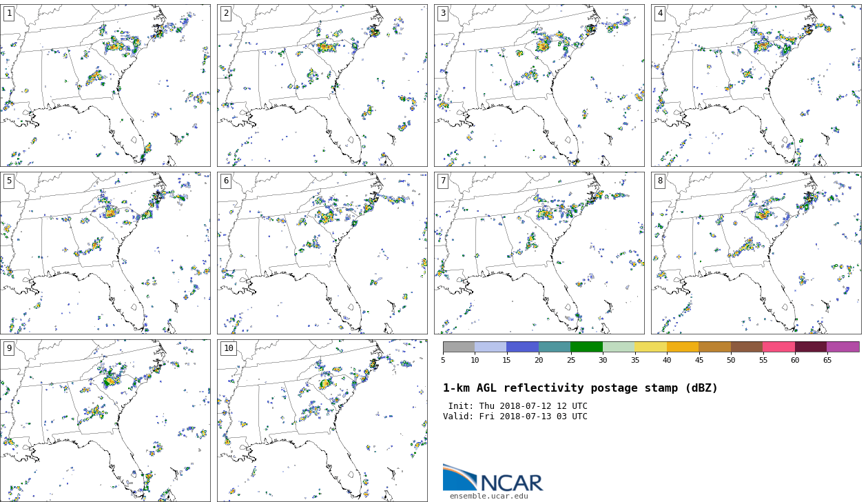The width and height of the screenshot is (868, 502).
Task: Click the member 9 reflectivity thumbnail
Action: pos(105,420)
